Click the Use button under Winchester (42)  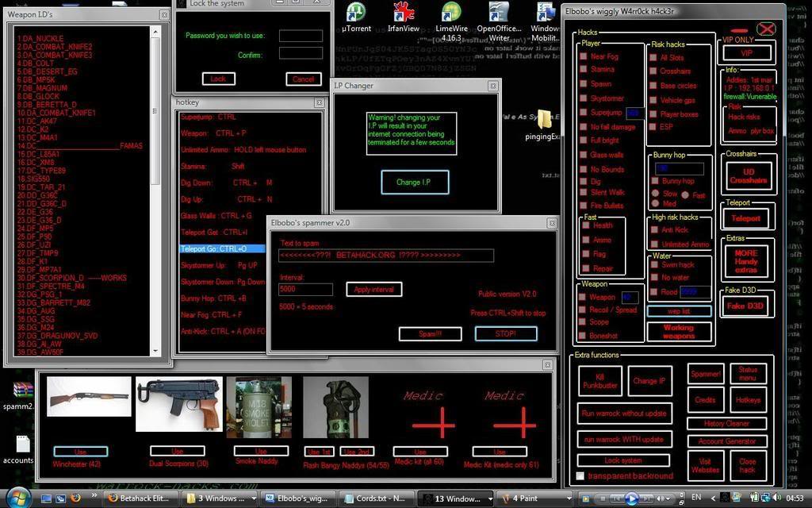80,452
